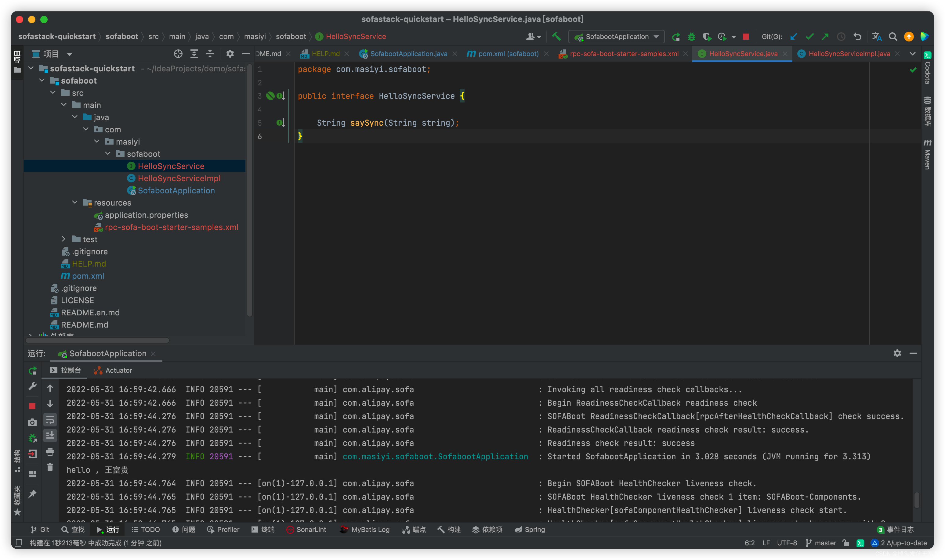
Task: Toggle the 数据库 side panel
Action: pyautogui.click(x=927, y=111)
